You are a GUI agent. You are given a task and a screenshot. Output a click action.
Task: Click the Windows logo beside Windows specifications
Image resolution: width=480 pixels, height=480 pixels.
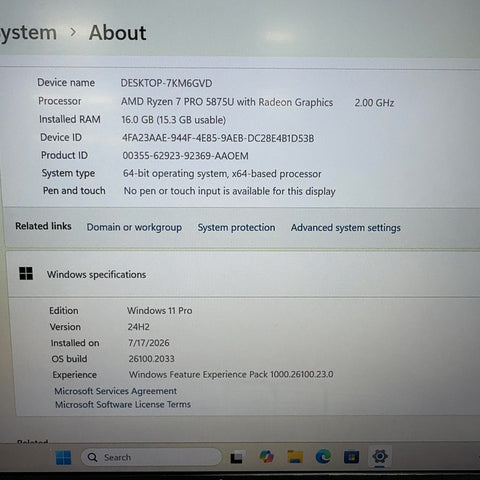[x=26, y=273]
